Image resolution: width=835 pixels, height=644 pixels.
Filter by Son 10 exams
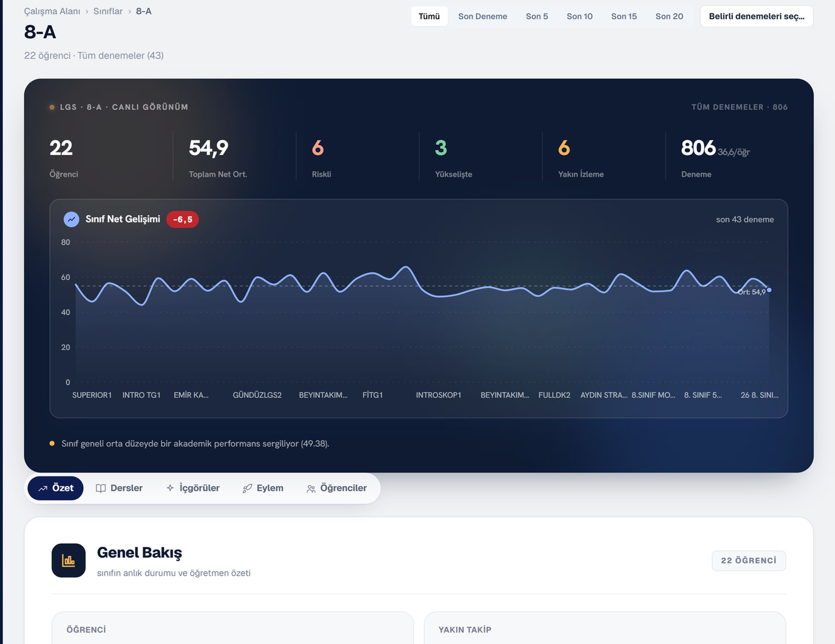coord(579,17)
